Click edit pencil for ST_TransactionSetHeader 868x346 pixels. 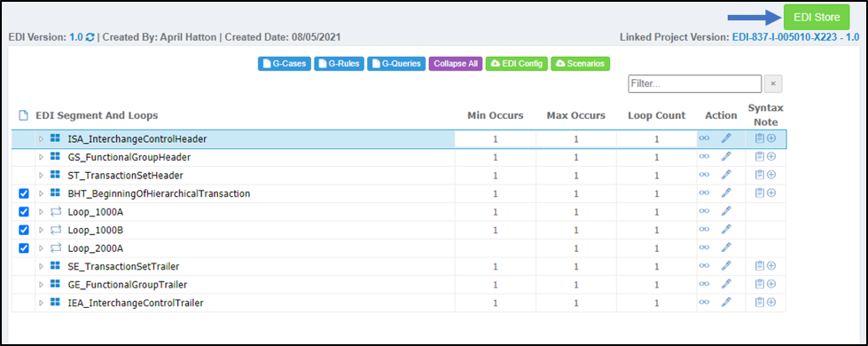coord(726,175)
